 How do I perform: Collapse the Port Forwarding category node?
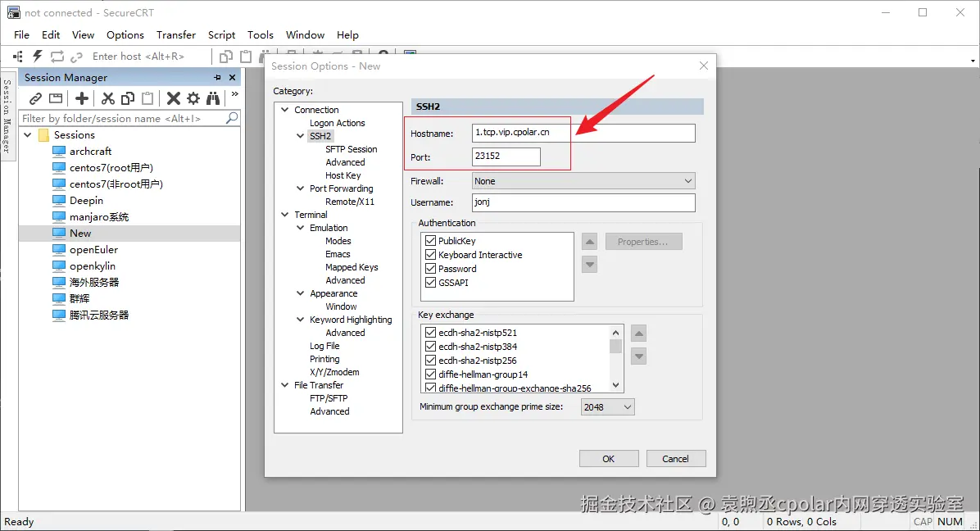click(x=301, y=188)
